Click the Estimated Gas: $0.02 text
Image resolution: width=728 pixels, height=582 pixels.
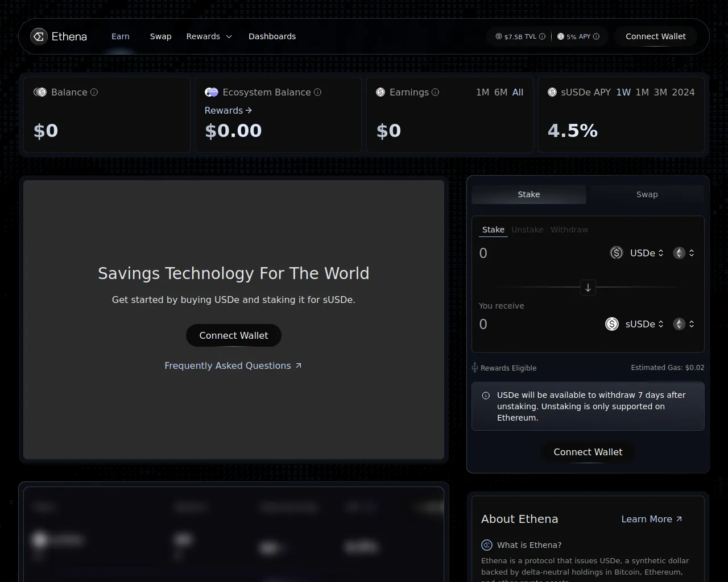pyautogui.click(x=668, y=368)
